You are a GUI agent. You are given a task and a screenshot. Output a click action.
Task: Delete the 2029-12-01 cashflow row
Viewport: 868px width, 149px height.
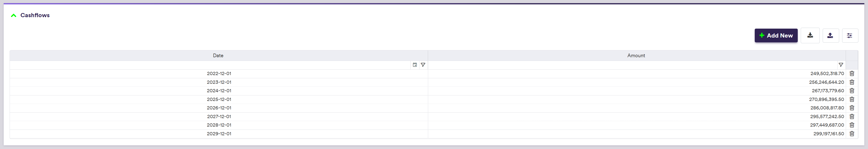click(x=852, y=134)
